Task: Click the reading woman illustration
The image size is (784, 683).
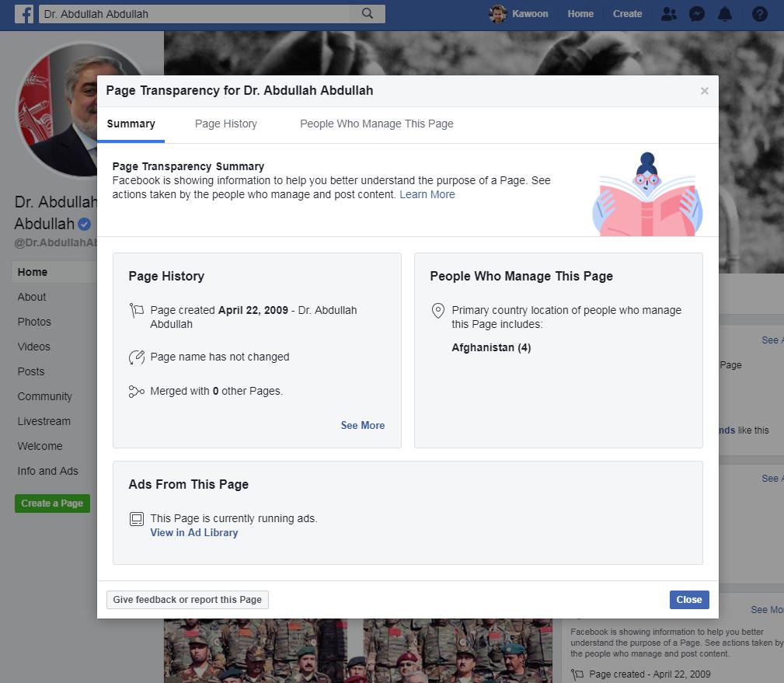Action: click(x=647, y=194)
